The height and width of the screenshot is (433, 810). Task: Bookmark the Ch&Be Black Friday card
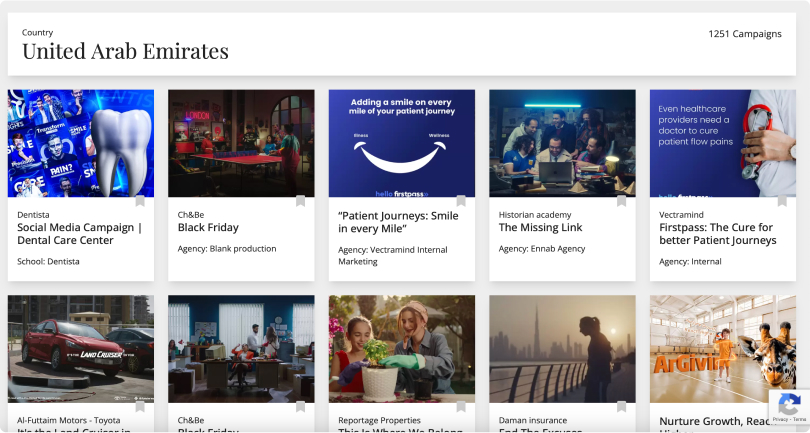coord(300,201)
